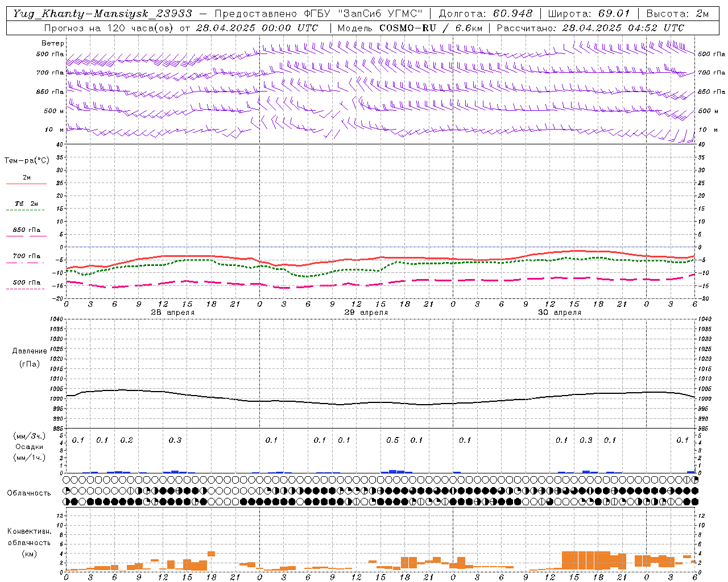Viewport: 728px width, 582px height.
Task: Click the Рассчитано: 28.04.2025 04:52 UTC text
Action: [x=590, y=28]
